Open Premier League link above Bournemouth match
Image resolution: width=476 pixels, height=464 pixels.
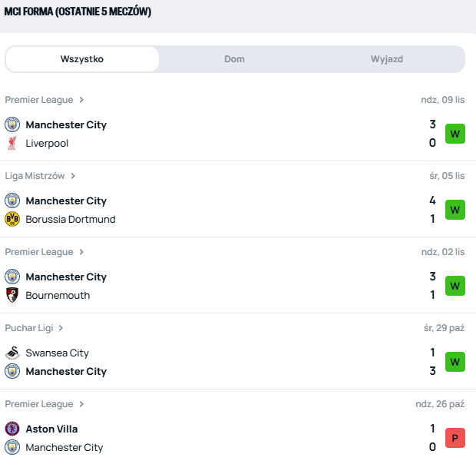(39, 252)
